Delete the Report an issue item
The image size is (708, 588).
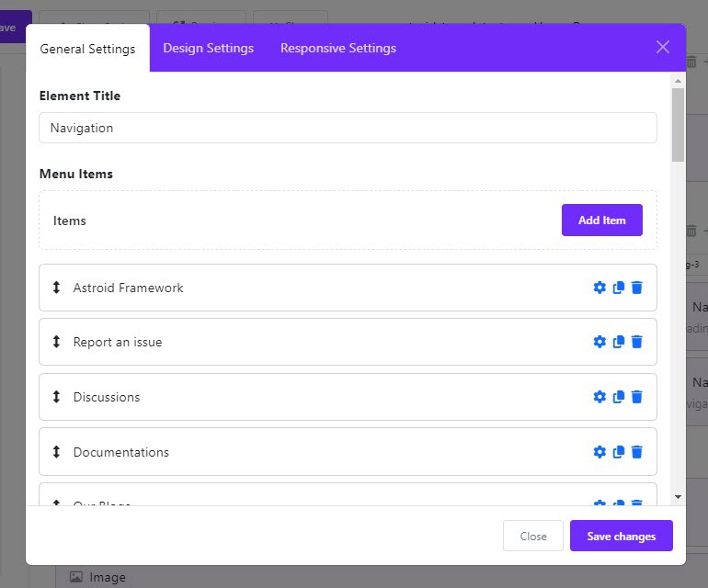point(636,342)
